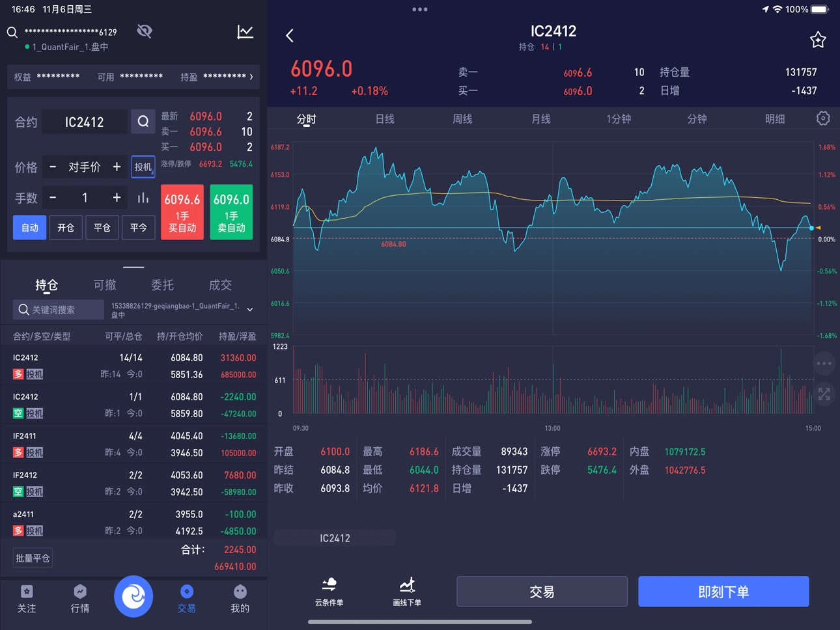
Task: Select the a2411 position row
Action: tap(133, 522)
